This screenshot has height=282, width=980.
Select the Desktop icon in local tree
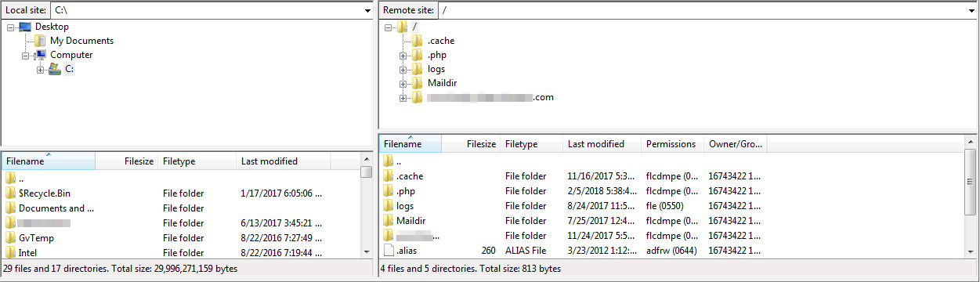(25, 27)
